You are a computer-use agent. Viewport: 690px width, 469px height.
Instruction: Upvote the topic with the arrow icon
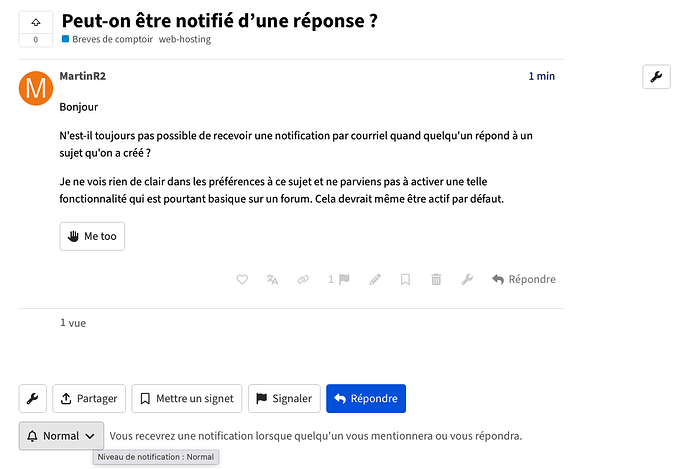pos(36,22)
